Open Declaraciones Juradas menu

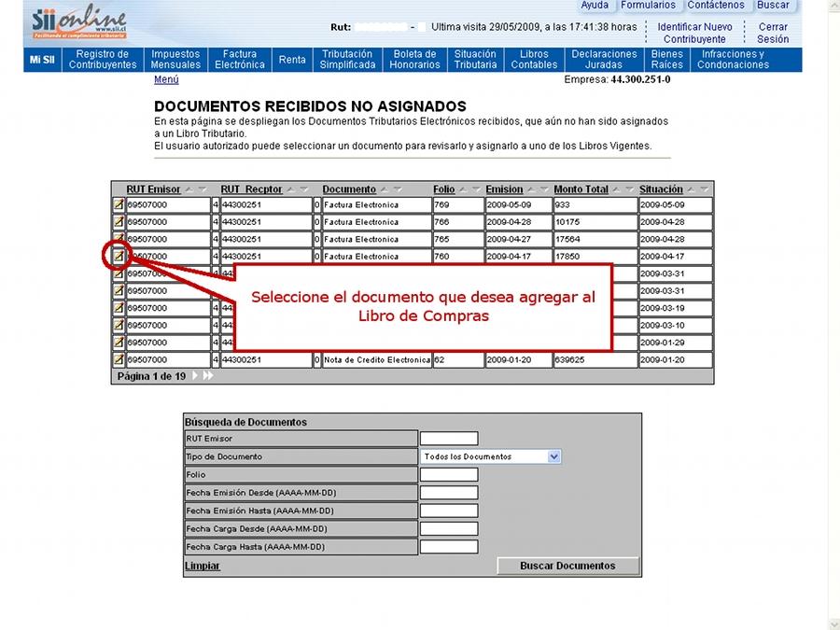coord(604,60)
